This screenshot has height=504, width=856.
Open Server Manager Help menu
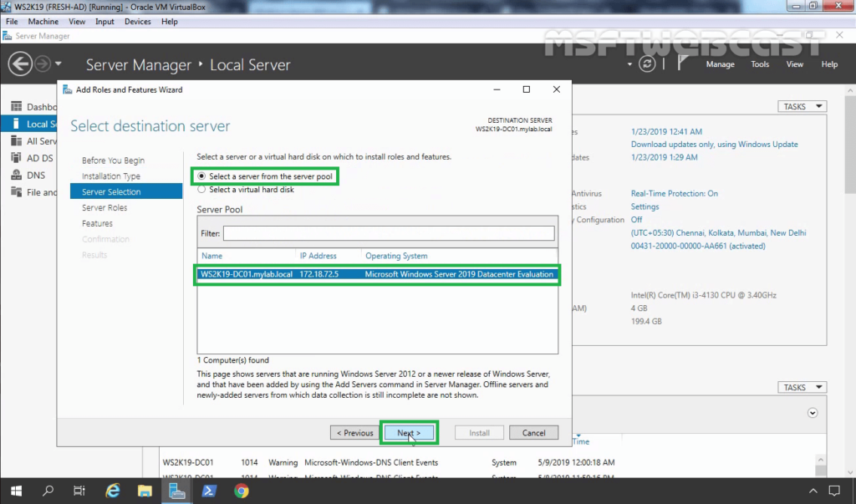tap(829, 64)
